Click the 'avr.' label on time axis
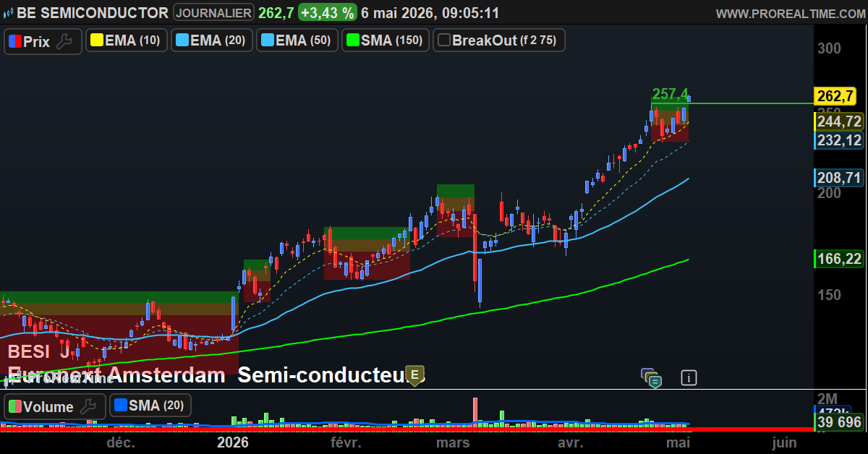The width and height of the screenshot is (868, 454). tap(571, 442)
